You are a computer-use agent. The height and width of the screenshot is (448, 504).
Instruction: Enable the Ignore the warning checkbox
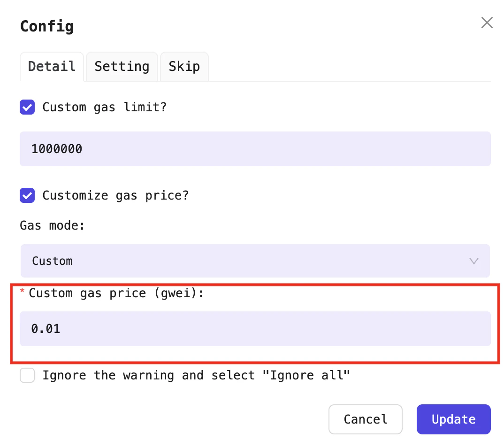point(27,375)
